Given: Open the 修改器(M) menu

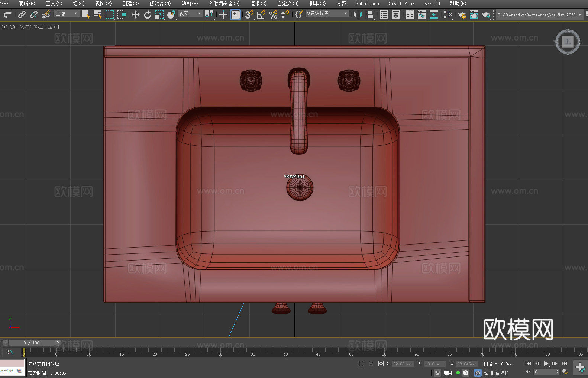Looking at the screenshot, I should pyautogui.click(x=160, y=3).
